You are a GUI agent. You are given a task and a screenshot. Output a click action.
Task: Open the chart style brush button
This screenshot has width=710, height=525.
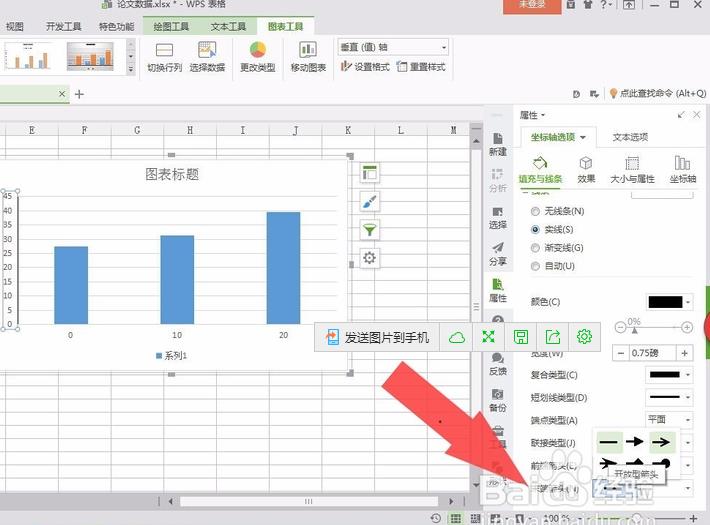pos(369,202)
